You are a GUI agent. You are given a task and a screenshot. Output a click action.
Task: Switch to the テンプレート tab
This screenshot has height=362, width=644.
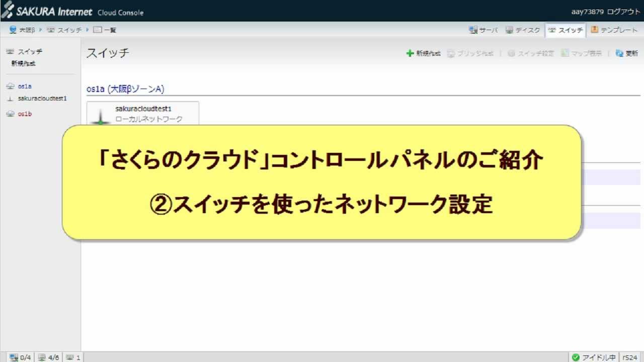coord(614,30)
